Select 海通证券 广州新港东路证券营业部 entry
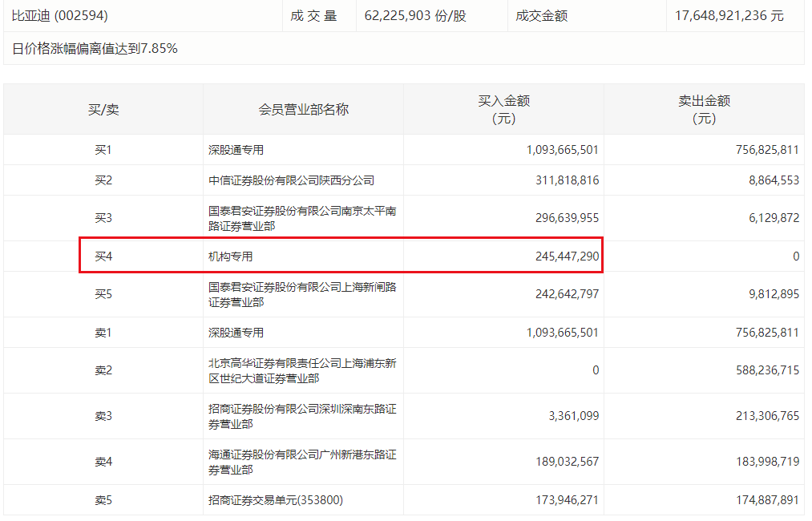 (302, 462)
